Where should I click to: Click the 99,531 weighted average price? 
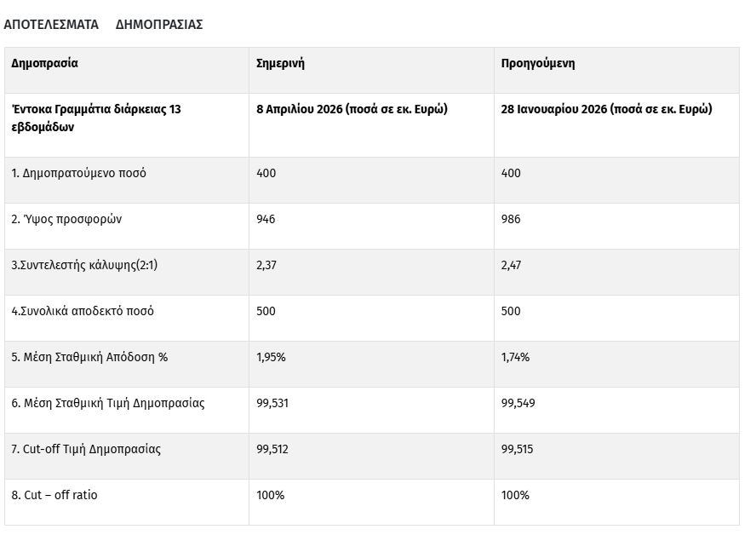tap(272, 404)
